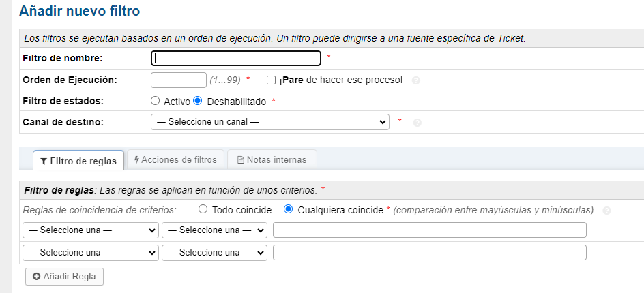Click the first rule's value text field
This screenshot has height=293, width=644.
point(429,230)
